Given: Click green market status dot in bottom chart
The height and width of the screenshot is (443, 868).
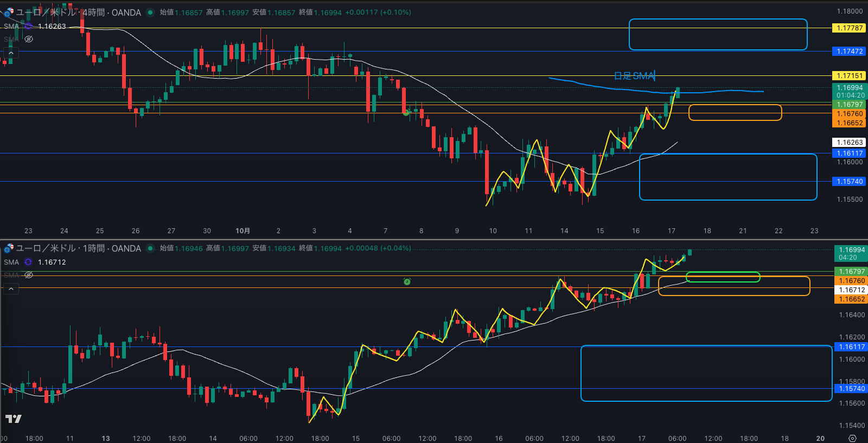Looking at the screenshot, I should pos(150,248).
